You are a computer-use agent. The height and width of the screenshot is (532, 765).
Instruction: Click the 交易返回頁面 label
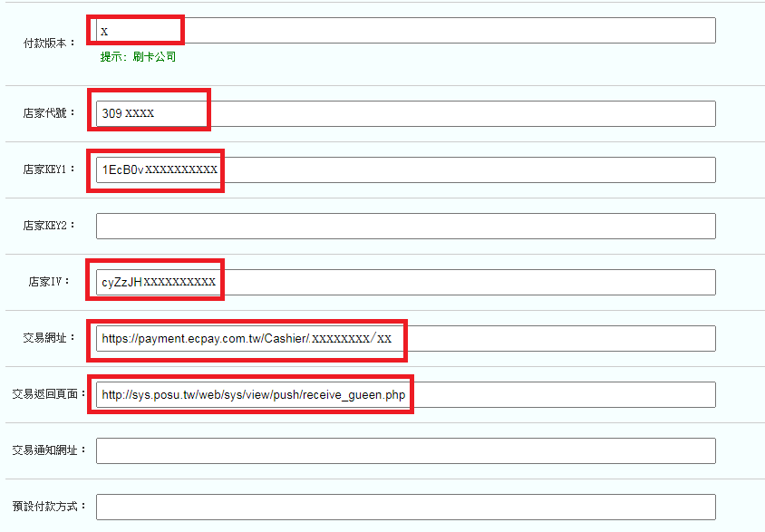point(49,394)
